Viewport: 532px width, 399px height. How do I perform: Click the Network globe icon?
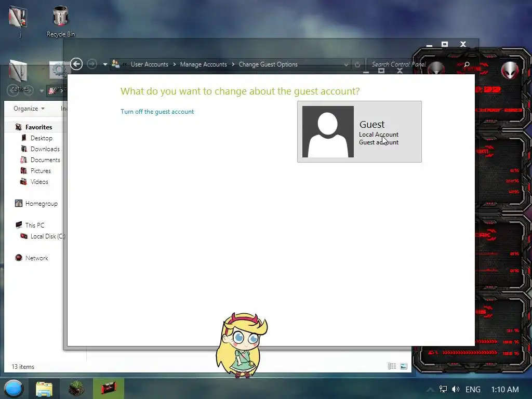pyautogui.click(x=19, y=258)
